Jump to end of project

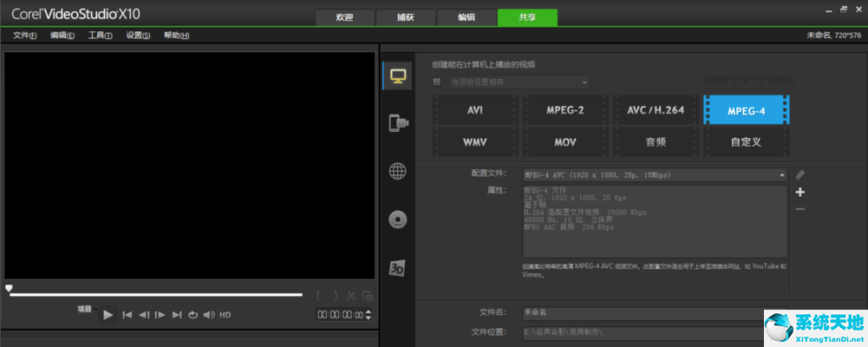tap(177, 315)
